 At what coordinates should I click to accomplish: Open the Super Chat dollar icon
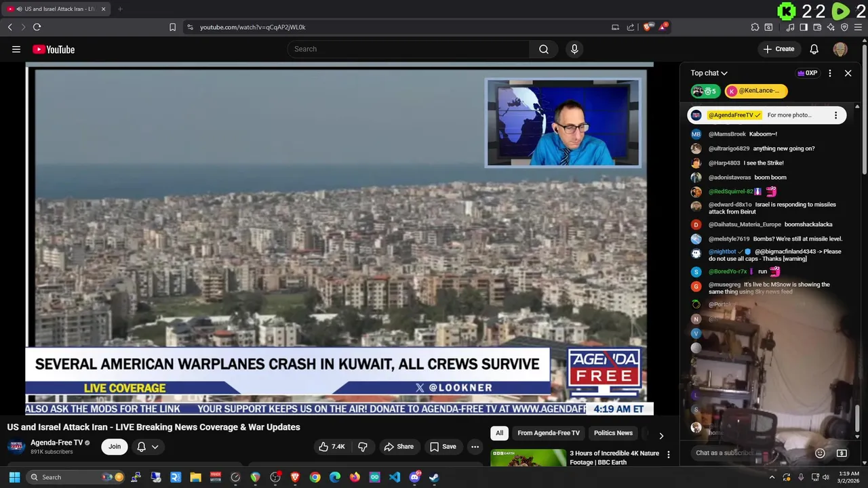(x=842, y=453)
